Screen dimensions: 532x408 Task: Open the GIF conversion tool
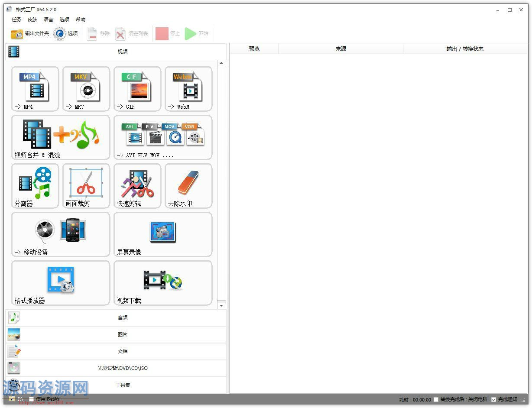137,89
